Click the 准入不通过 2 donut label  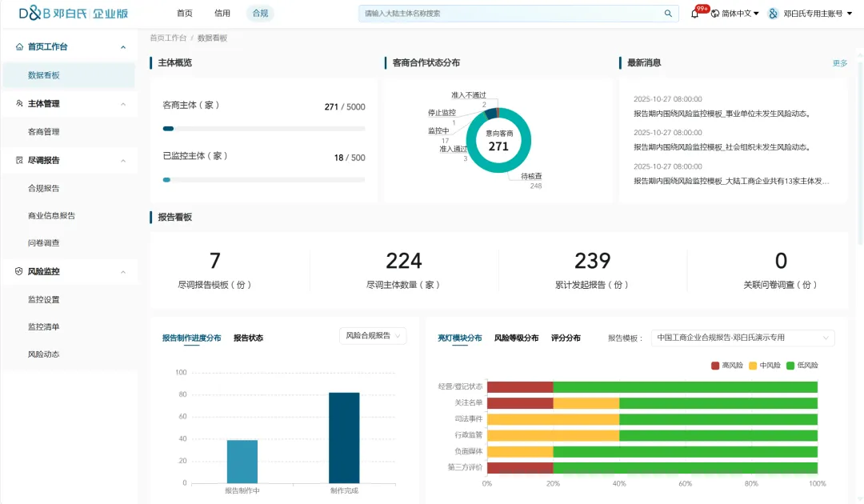tap(469, 100)
